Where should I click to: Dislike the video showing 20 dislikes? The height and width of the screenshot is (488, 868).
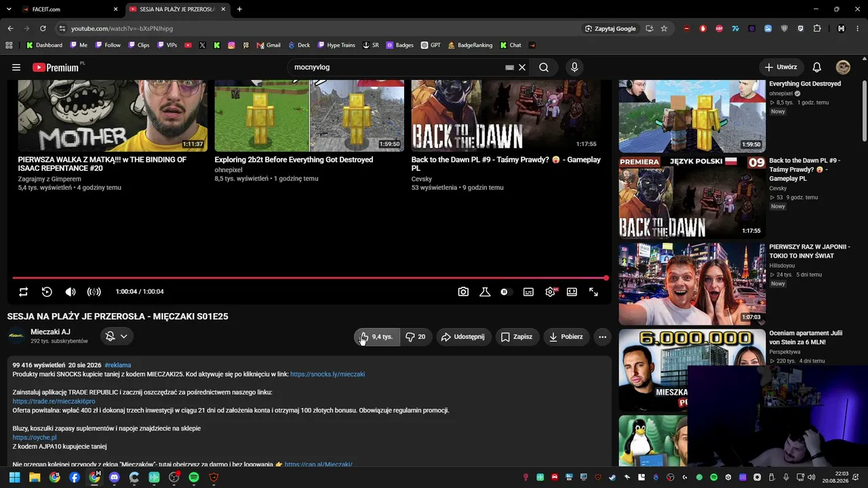point(416,337)
